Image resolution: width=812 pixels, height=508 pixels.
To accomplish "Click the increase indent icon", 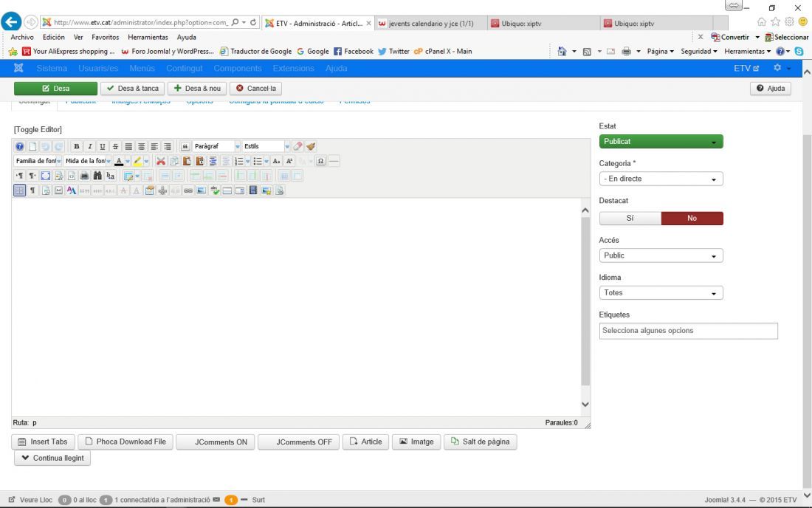I will click(213, 161).
